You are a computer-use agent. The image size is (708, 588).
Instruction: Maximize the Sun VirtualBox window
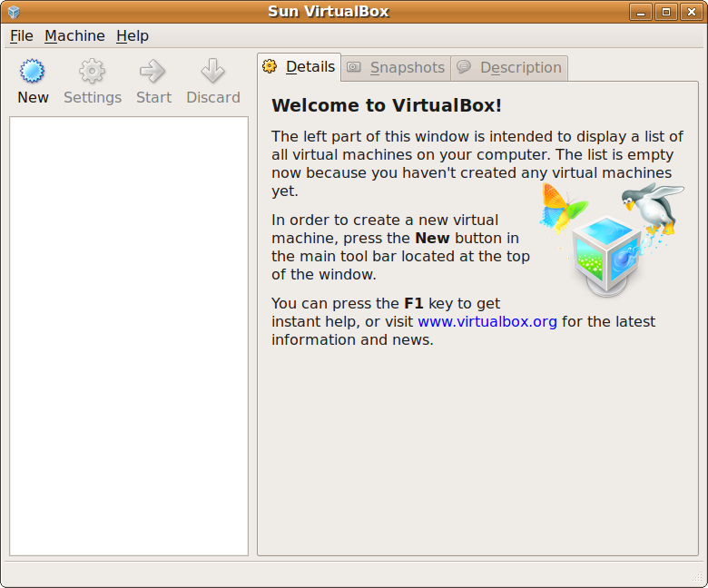click(x=666, y=12)
